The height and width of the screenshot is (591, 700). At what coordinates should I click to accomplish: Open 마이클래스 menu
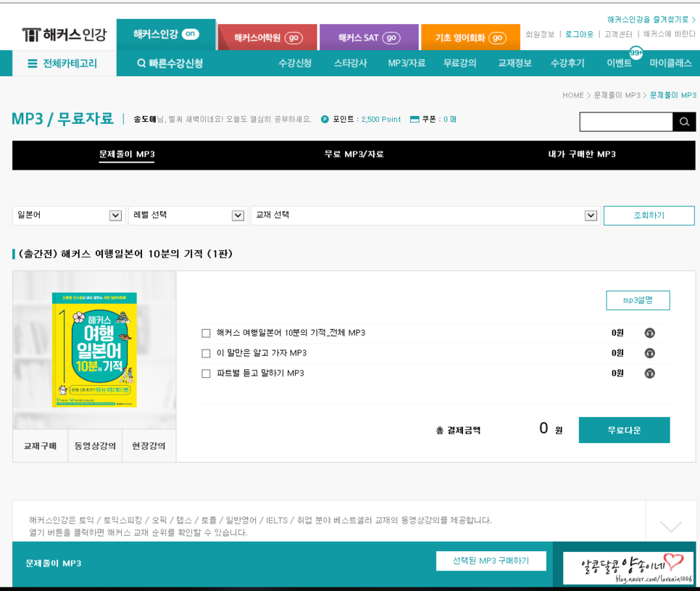click(670, 63)
